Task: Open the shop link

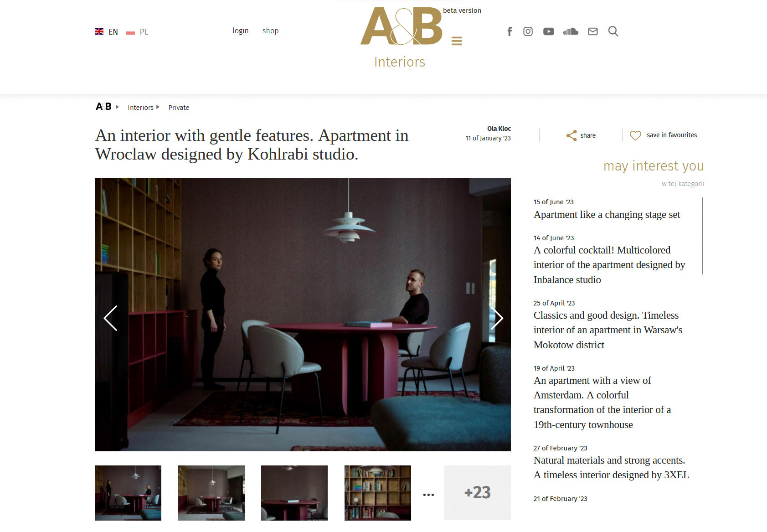Action: pyautogui.click(x=270, y=31)
